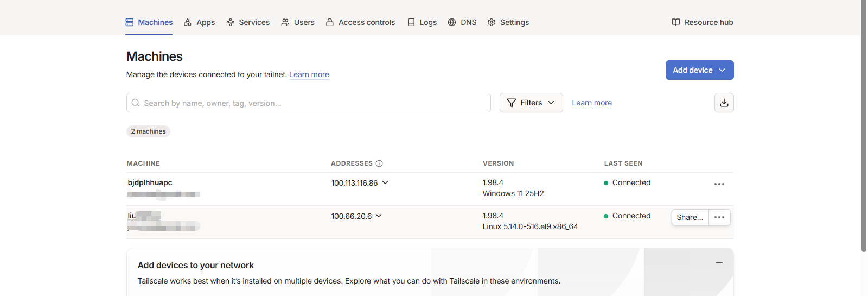Expand addresses for 100.66.20.6
The width and height of the screenshot is (868, 296).
[x=379, y=216]
